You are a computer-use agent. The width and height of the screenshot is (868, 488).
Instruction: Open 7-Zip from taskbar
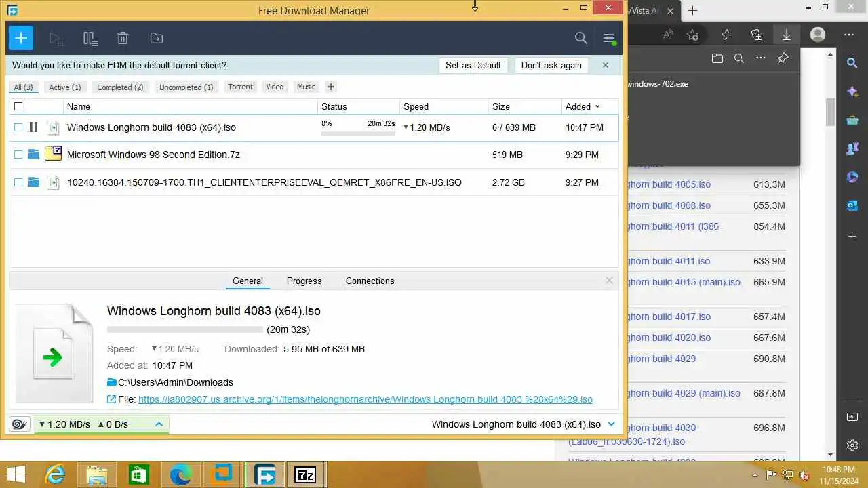[x=306, y=475]
